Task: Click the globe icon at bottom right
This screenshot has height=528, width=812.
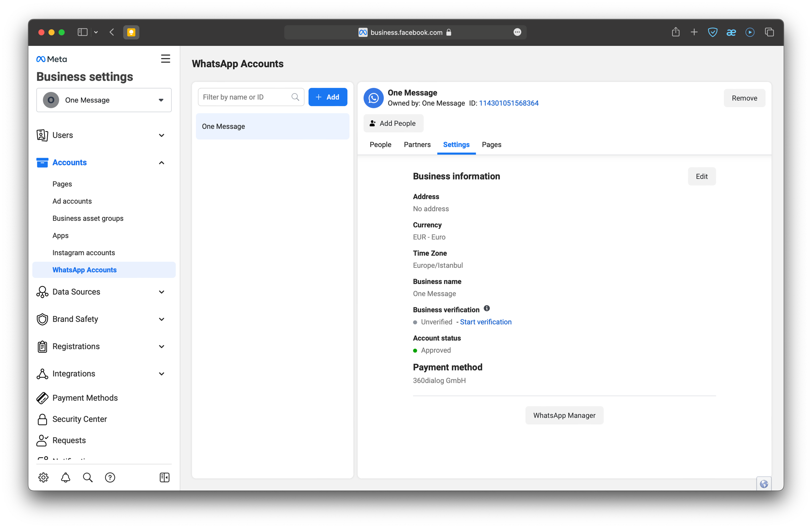Action: point(763,484)
